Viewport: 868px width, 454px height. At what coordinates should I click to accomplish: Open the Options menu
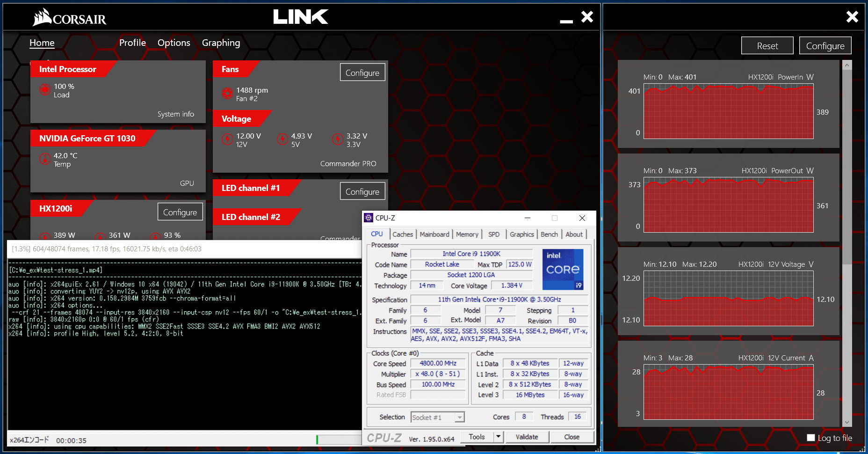click(x=174, y=43)
